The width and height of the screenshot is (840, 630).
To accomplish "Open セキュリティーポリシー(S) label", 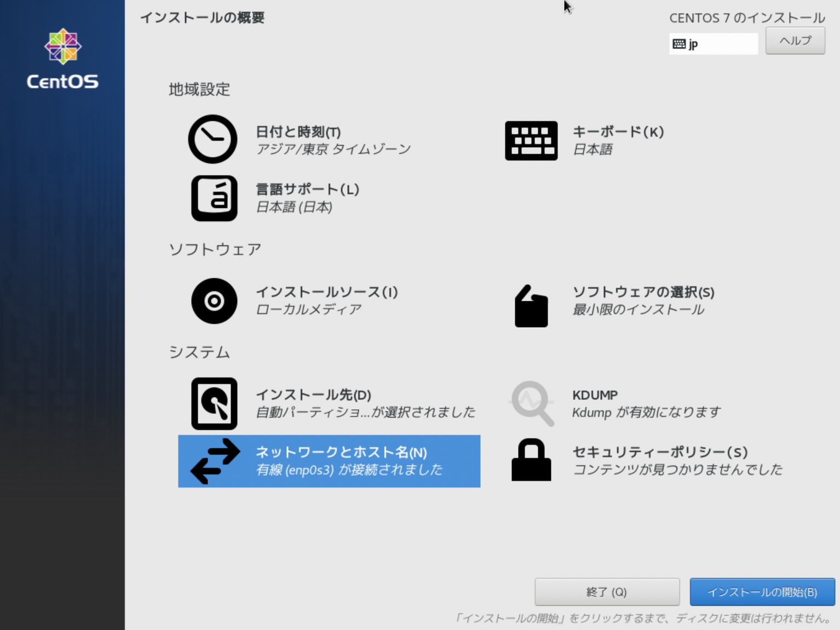I will (x=660, y=453).
